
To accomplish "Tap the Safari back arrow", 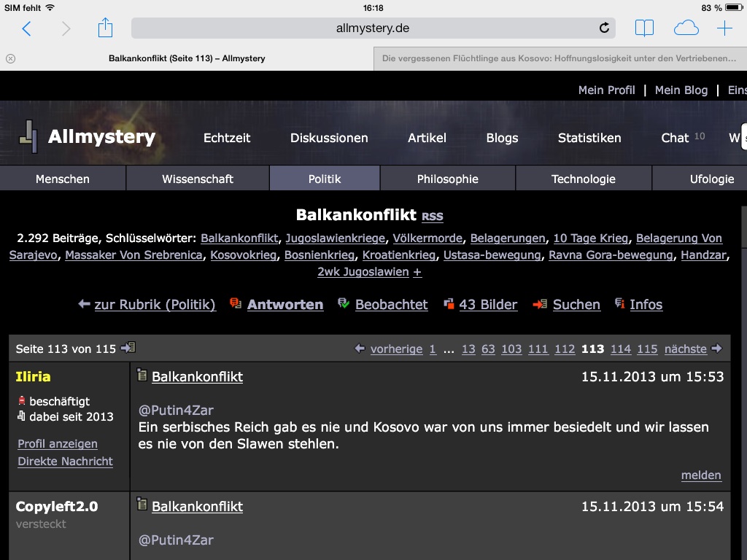I will coord(27,28).
